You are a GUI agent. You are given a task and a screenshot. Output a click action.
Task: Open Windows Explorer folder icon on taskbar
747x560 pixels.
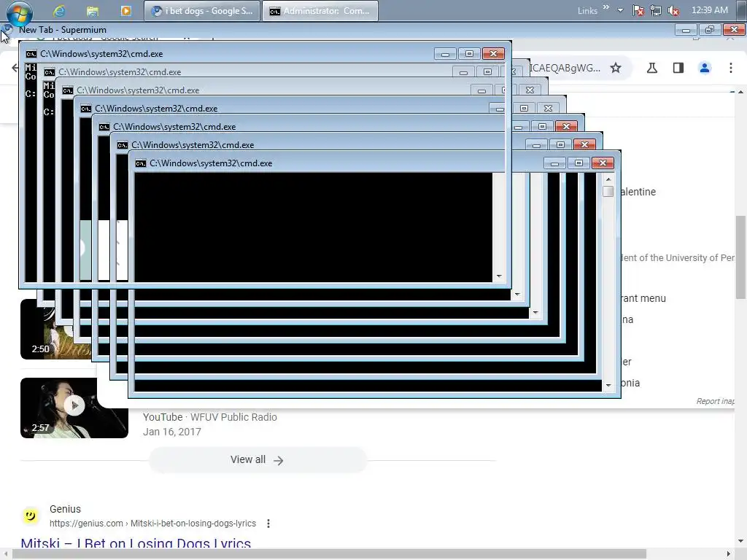click(93, 10)
